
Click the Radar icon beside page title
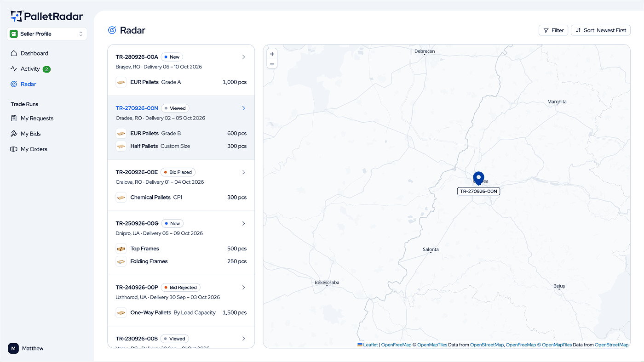pos(112,30)
